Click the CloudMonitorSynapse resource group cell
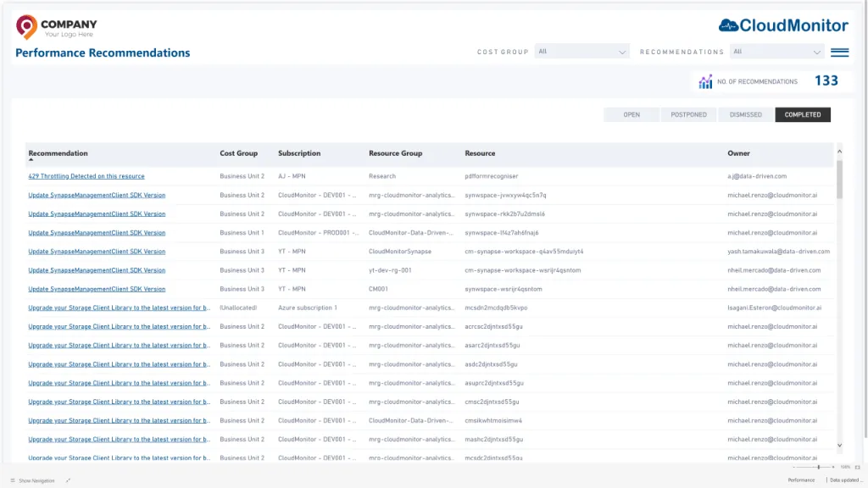Viewport: 868px width, 488px height. click(400, 251)
